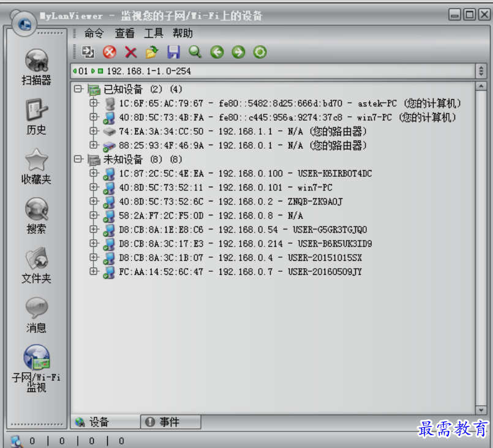This screenshot has height=448, width=493.
Task: Go back using the green left arrow
Action: tap(217, 52)
